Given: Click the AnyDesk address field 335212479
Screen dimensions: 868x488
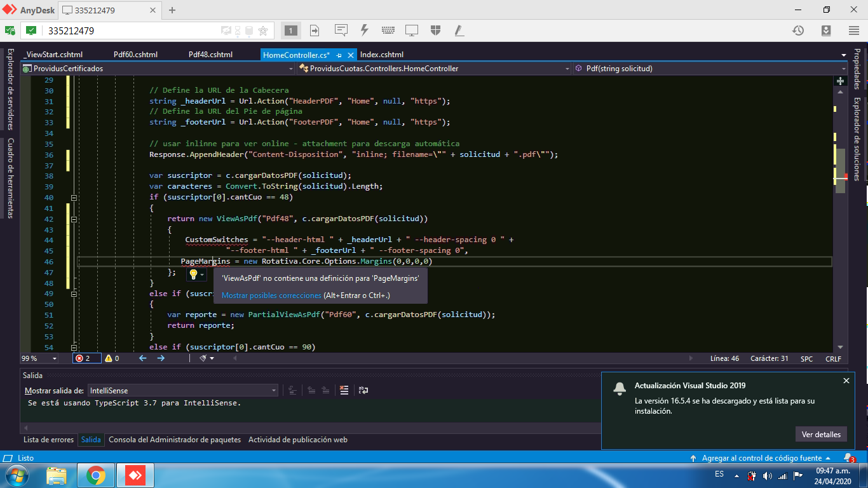Looking at the screenshot, I should tap(130, 30).
